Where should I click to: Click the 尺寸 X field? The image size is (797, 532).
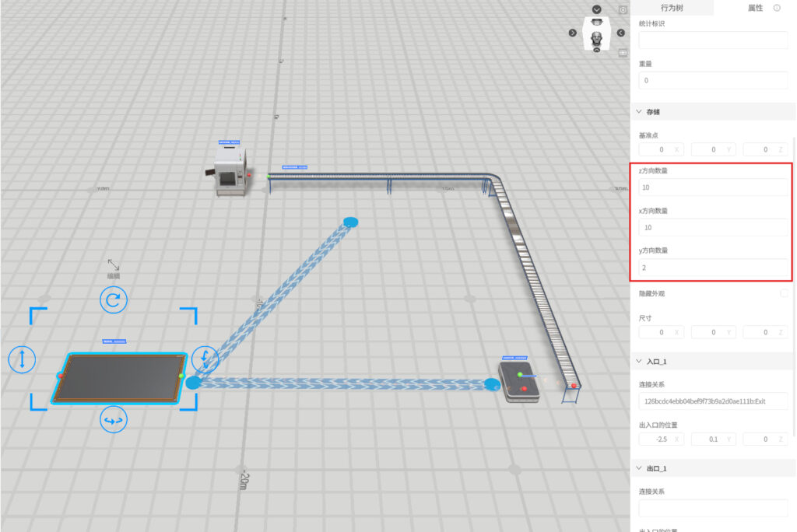coord(662,332)
